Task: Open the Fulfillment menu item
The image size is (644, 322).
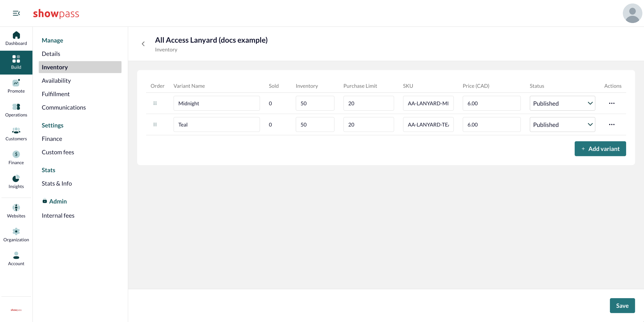Action: (80, 94)
